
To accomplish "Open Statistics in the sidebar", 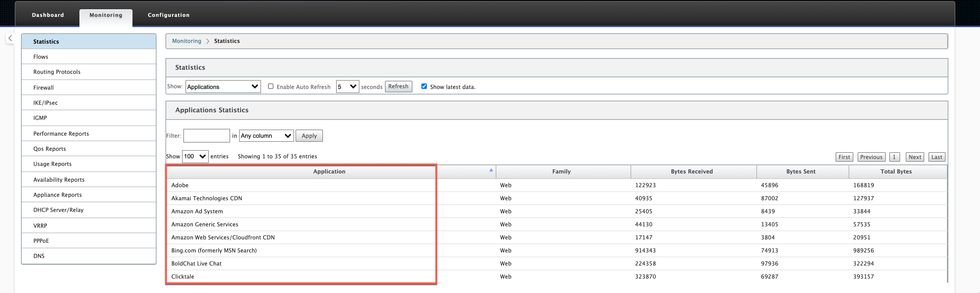I will click(89, 42).
